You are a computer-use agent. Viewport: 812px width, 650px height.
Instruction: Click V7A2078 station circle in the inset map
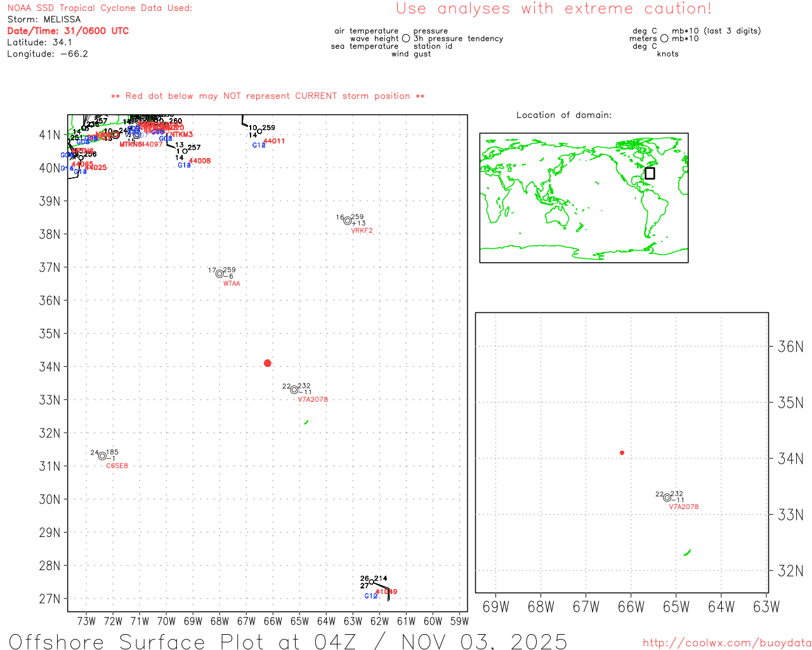pyautogui.click(x=667, y=498)
